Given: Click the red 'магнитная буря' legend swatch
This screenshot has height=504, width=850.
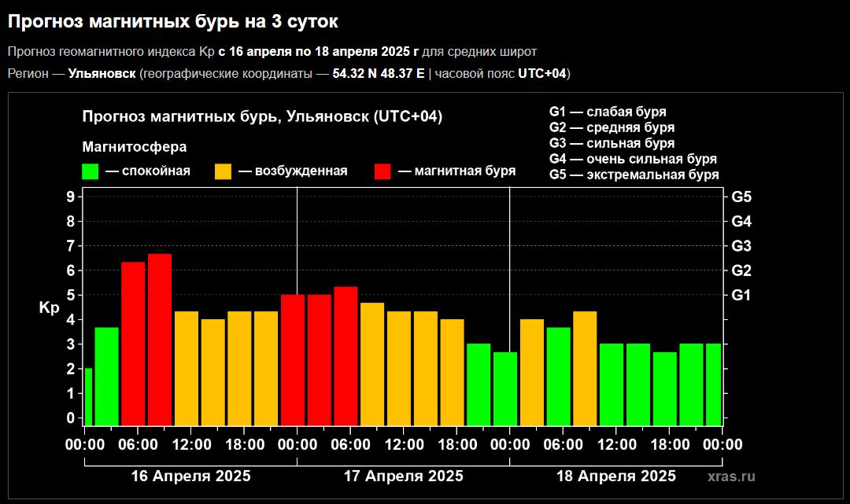Looking at the screenshot, I should click(382, 171).
